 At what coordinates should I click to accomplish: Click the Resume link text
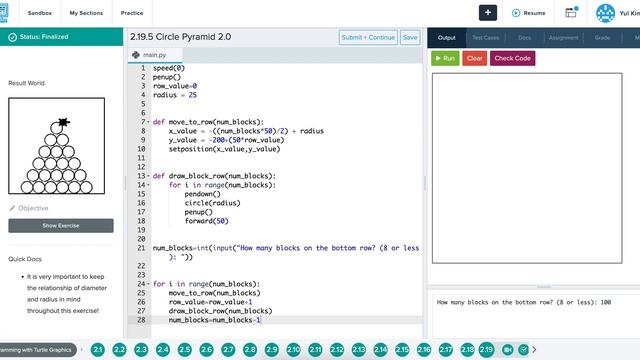click(x=534, y=13)
